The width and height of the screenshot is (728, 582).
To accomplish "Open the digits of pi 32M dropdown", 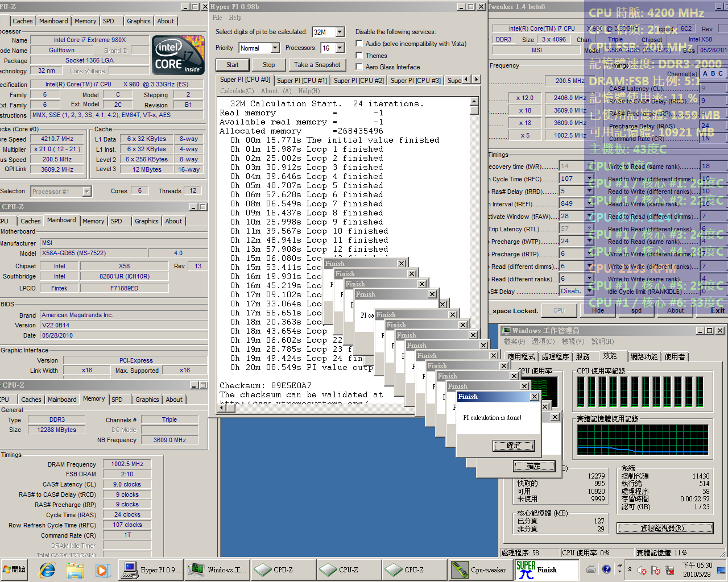I will click(340, 32).
